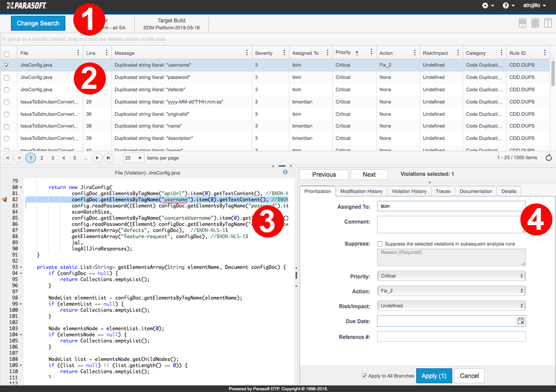The width and height of the screenshot is (556, 392).
Task: Open the Assigned To column options menu
Action: [327, 53]
